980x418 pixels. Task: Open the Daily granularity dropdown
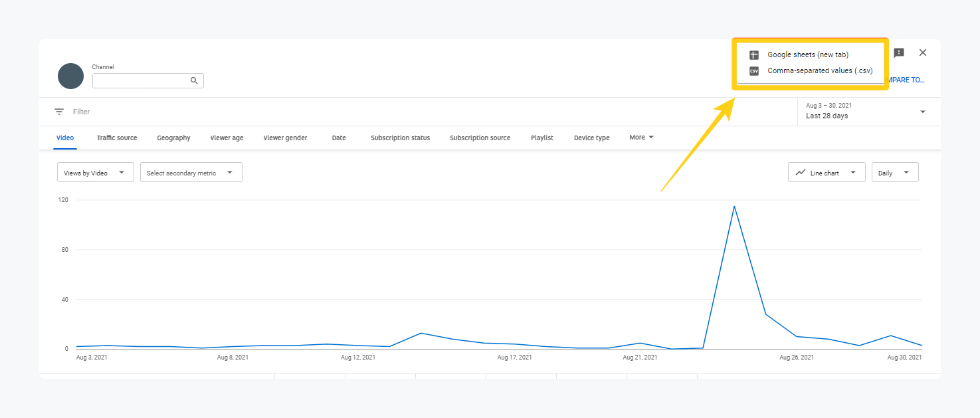[894, 173]
